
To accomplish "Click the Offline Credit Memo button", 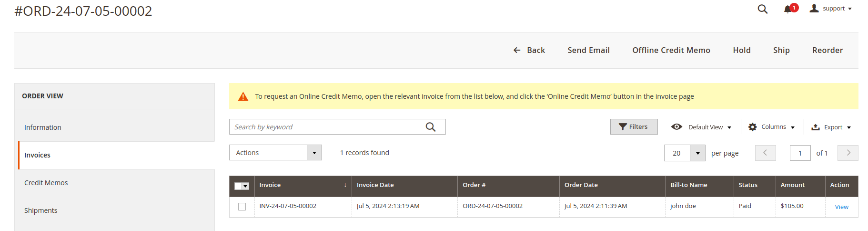I will click(671, 50).
